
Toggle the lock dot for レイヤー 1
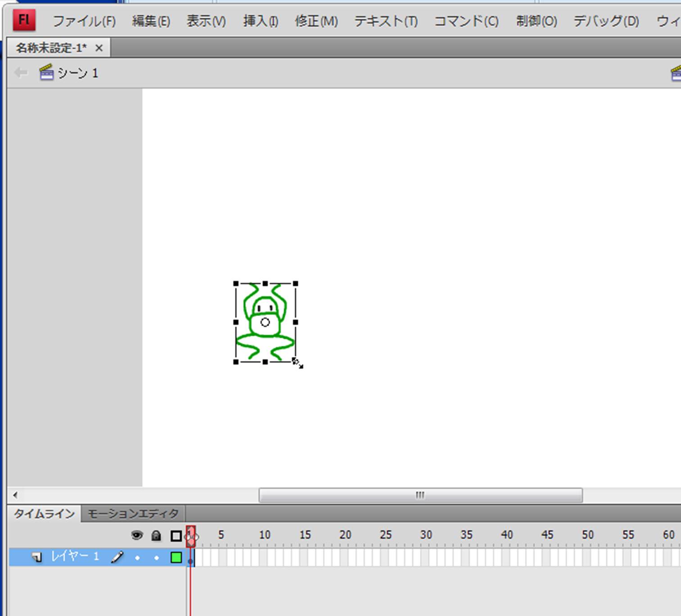click(157, 558)
